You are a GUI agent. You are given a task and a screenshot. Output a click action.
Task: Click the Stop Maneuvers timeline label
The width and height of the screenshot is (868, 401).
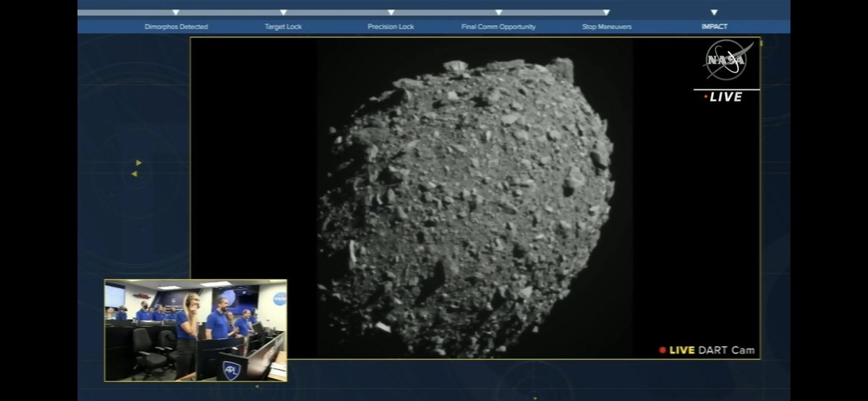tap(606, 27)
